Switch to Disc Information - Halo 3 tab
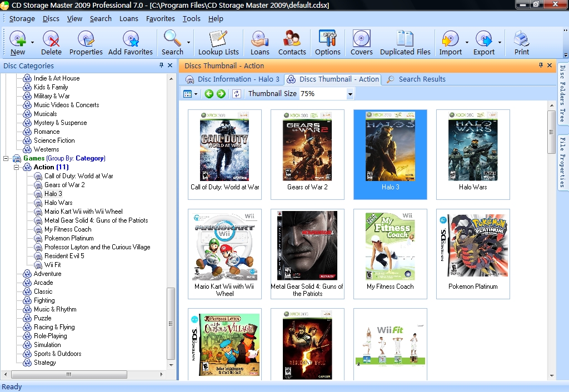Image resolution: width=569 pixels, height=392 pixels. tap(232, 79)
